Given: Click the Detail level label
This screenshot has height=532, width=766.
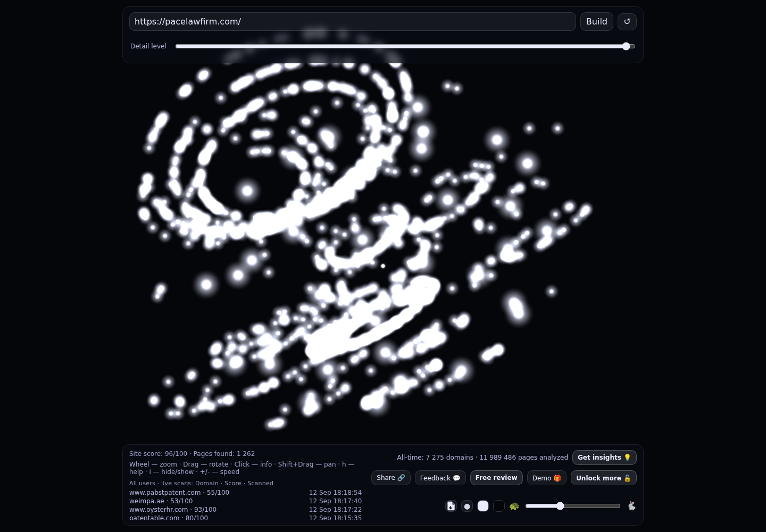Looking at the screenshot, I should tap(148, 46).
